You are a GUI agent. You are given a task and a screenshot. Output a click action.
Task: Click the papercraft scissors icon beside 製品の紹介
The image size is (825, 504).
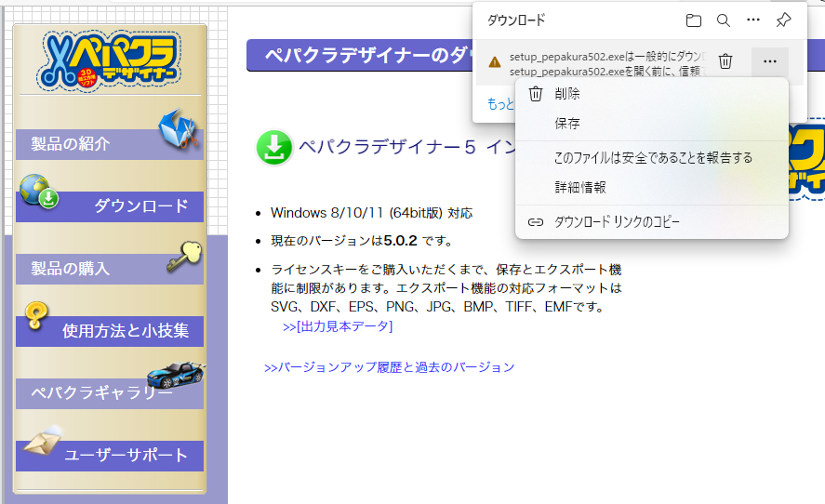[x=179, y=128]
